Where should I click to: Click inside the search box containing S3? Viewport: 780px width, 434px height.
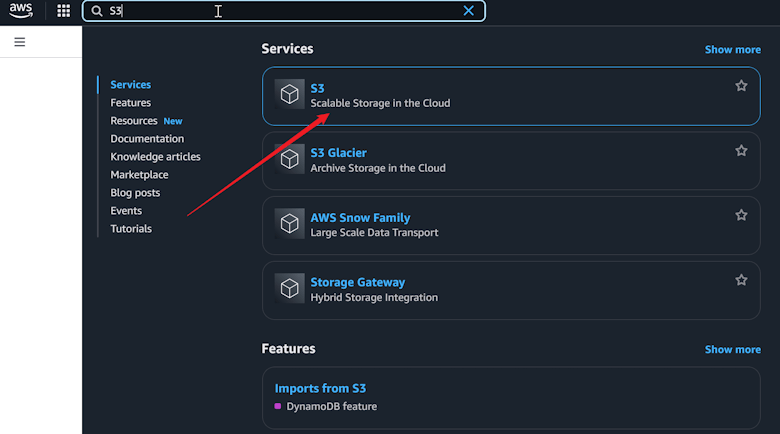(x=284, y=11)
